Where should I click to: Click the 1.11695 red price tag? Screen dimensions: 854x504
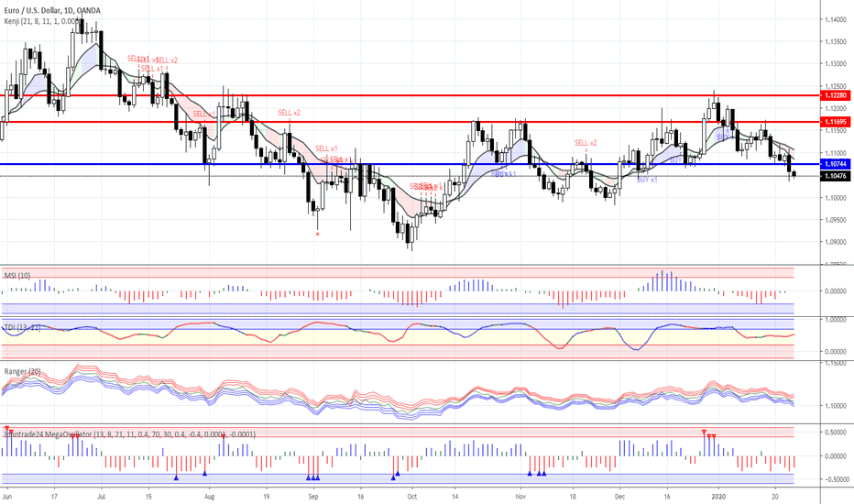(x=834, y=122)
